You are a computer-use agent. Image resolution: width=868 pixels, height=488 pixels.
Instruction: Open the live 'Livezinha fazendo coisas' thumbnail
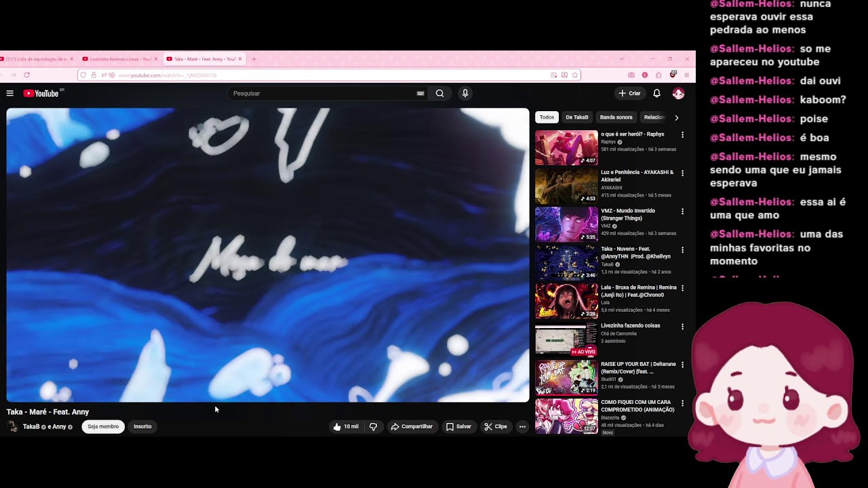click(566, 339)
